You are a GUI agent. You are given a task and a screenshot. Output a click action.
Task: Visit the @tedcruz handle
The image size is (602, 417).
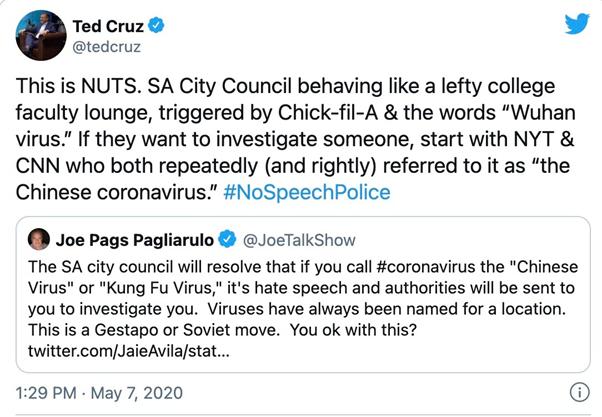pyautogui.click(x=107, y=47)
